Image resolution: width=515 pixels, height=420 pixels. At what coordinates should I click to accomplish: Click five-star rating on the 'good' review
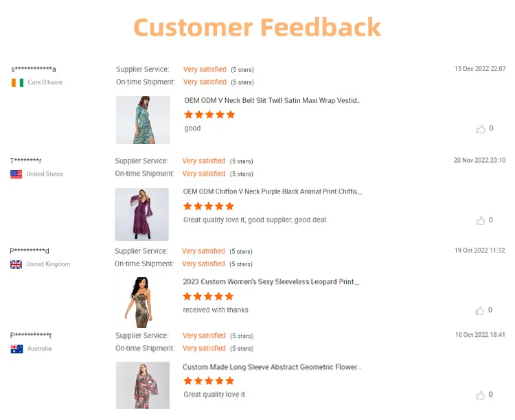(209, 115)
